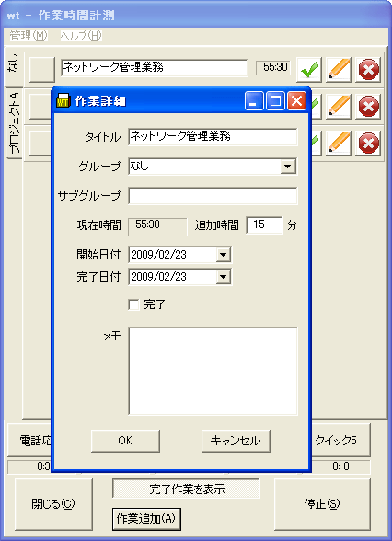This screenshot has width=392, height=541.
Task: Open the 管理(M) menu
Action: 29,36
